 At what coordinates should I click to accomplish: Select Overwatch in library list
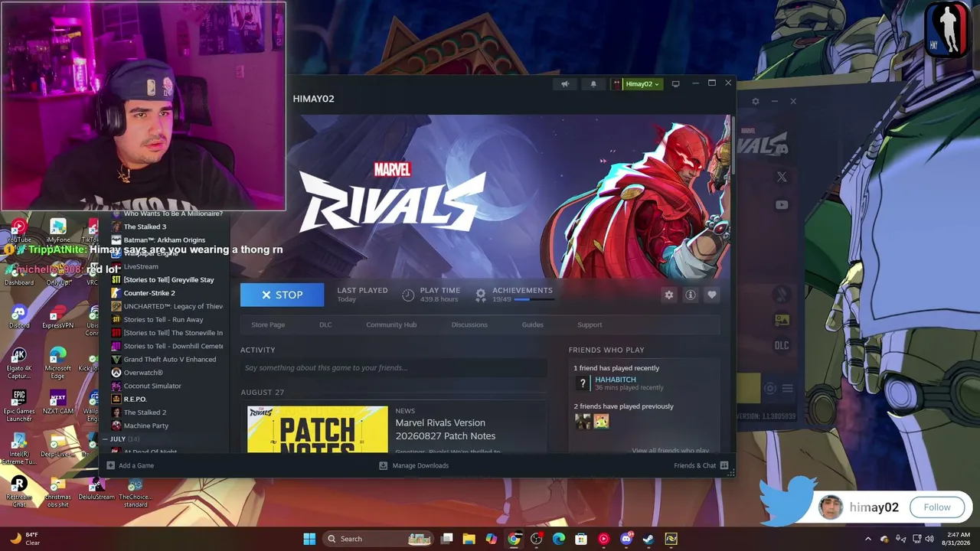(x=143, y=373)
